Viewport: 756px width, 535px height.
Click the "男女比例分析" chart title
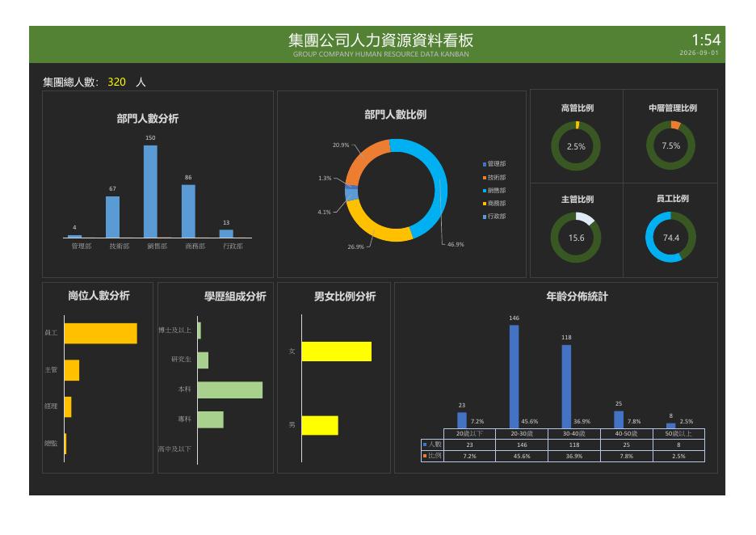tap(345, 297)
